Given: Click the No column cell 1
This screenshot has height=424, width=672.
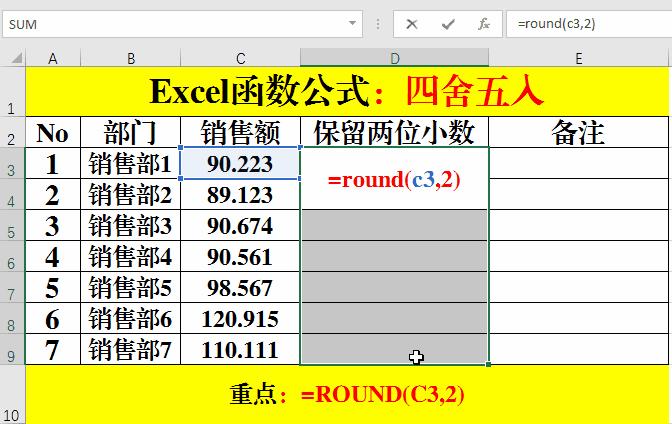Looking at the screenshot, I should [53, 163].
